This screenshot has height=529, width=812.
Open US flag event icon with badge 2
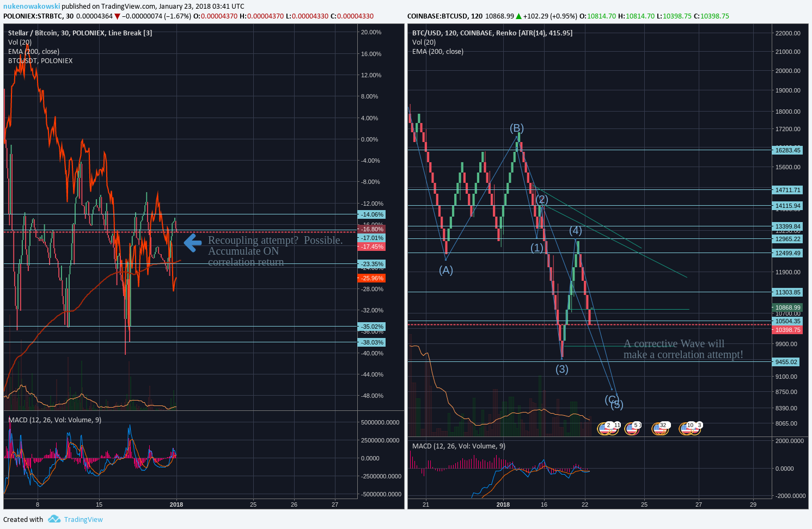(x=603, y=428)
